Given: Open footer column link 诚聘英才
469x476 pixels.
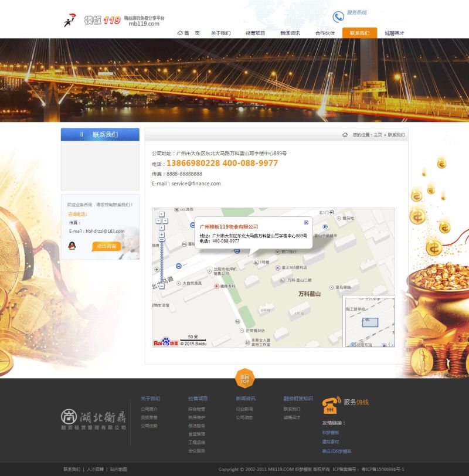Looking at the screenshot, I should [292, 418].
